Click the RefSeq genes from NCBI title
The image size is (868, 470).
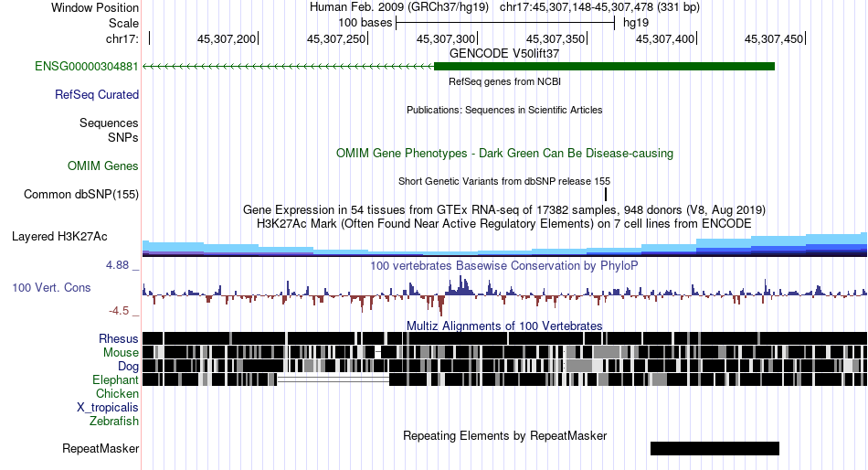point(504,82)
